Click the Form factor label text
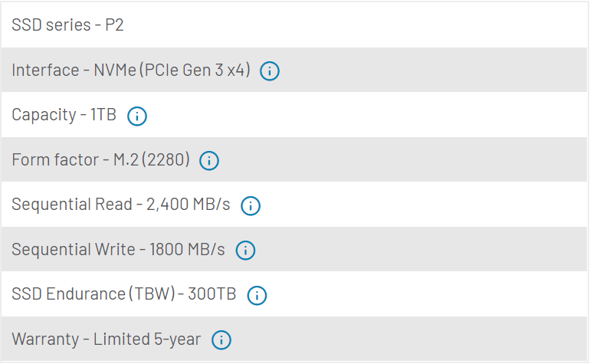Image resolution: width=590 pixels, height=364 pixels. [x=55, y=159]
